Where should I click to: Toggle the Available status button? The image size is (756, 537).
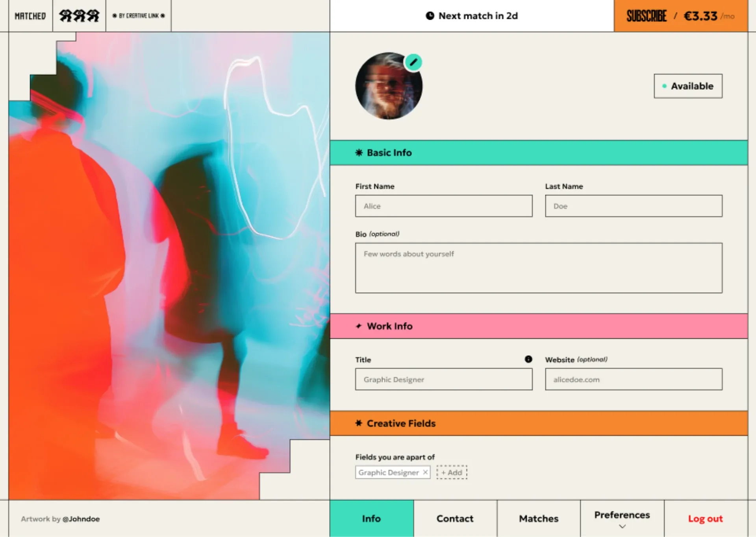pyautogui.click(x=688, y=86)
